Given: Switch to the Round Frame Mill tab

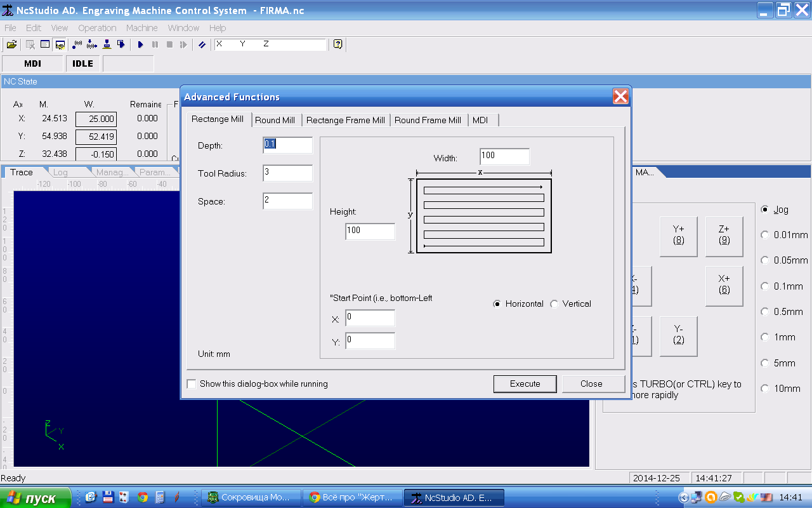Looking at the screenshot, I should click(x=428, y=120).
